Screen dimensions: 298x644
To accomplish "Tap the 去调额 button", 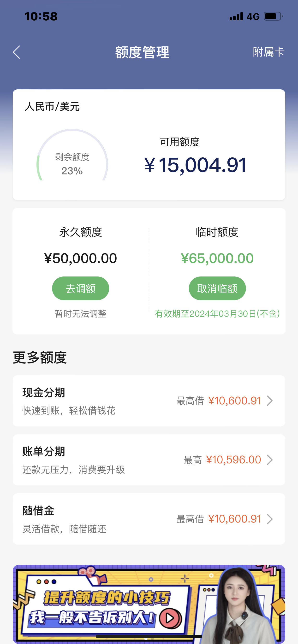I will pyautogui.click(x=81, y=288).
